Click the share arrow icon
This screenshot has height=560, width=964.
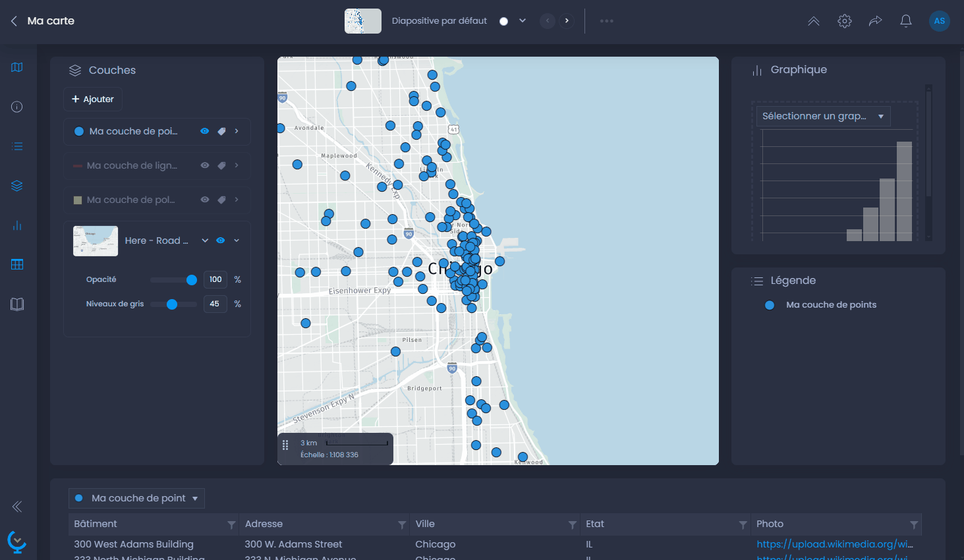pos(875,21)
